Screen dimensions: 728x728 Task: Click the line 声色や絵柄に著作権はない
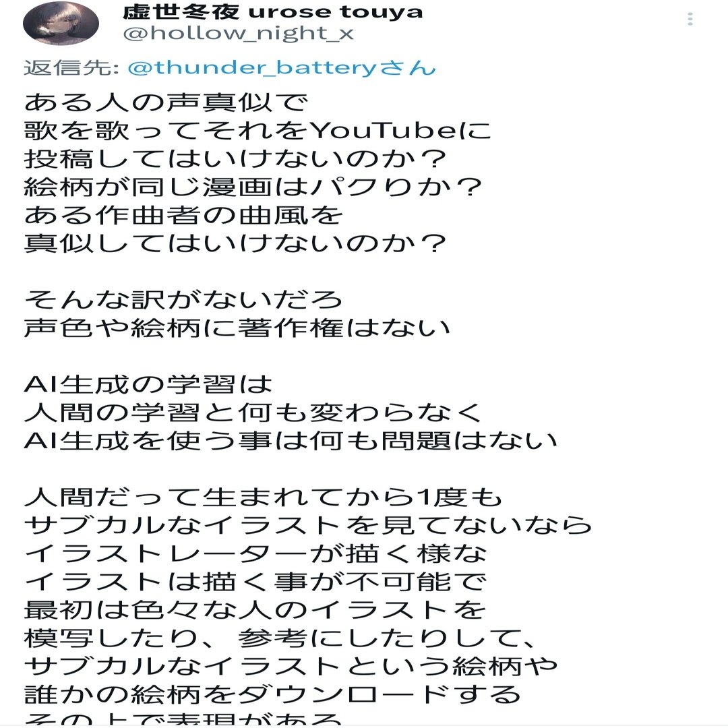(x=237, y=328)
